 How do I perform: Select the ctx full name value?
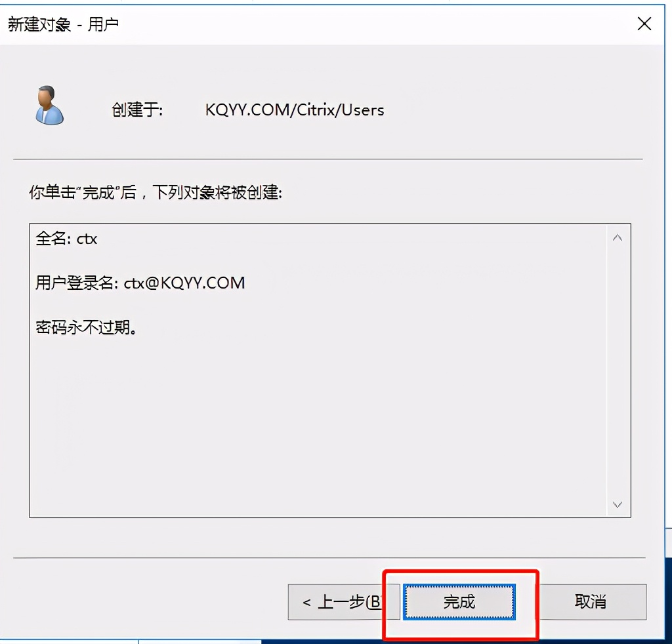pyautogui.click(x=87, y=239)
